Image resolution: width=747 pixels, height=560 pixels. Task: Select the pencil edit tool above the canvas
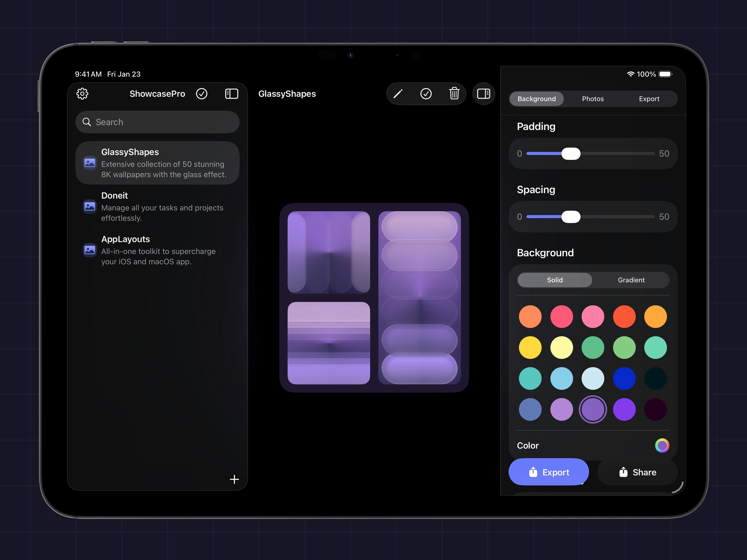(x=398, y=94)
